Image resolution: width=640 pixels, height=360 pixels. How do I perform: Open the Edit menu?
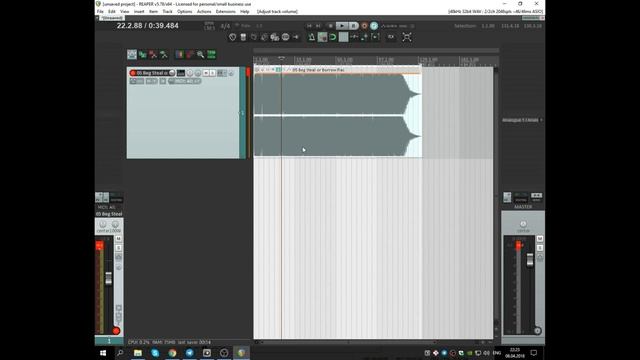111,11
